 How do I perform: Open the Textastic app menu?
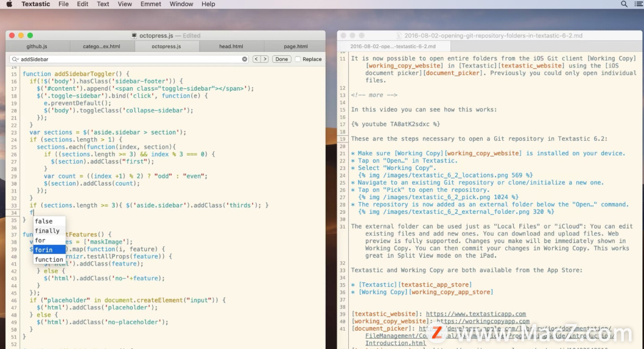(x=36, y=4)
